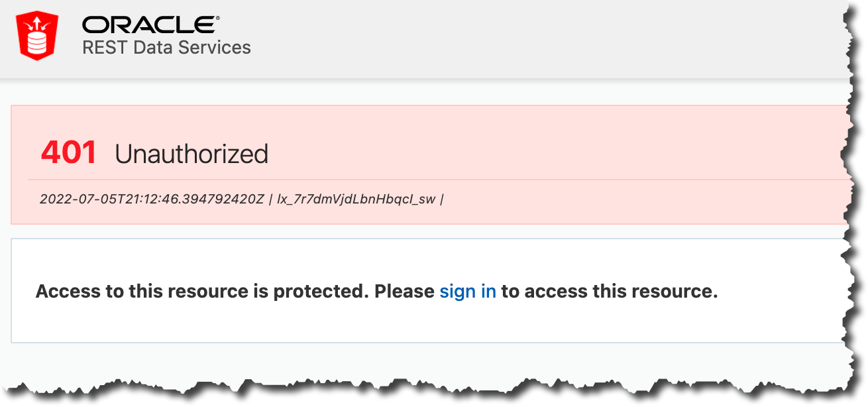Click the 401 error code

point(70,153)
